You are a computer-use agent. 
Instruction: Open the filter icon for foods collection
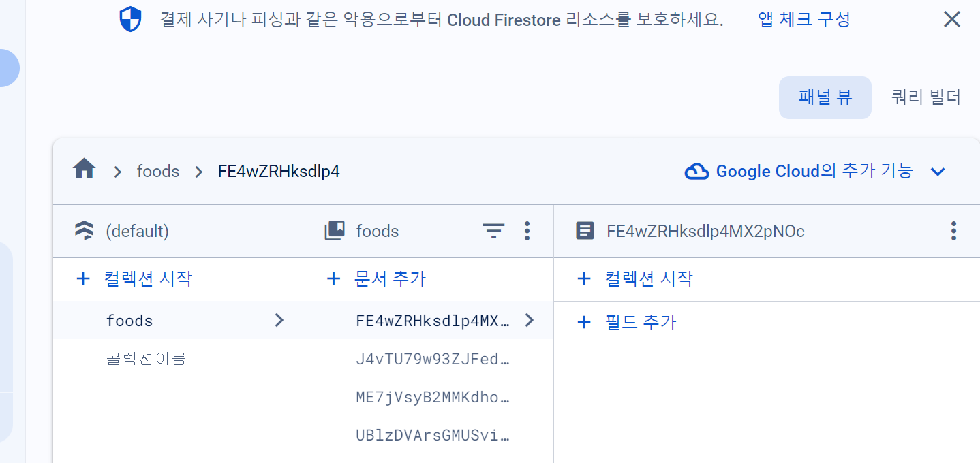pyautogui.click(x=493, y=231)
